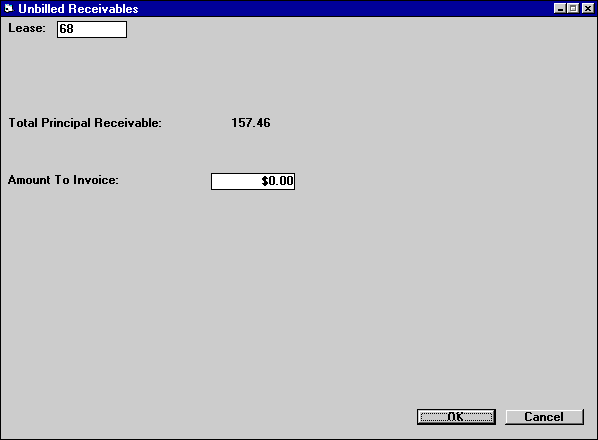Open the system menu icon in title bar
598x440 pixels.
(x=8, y=8)
